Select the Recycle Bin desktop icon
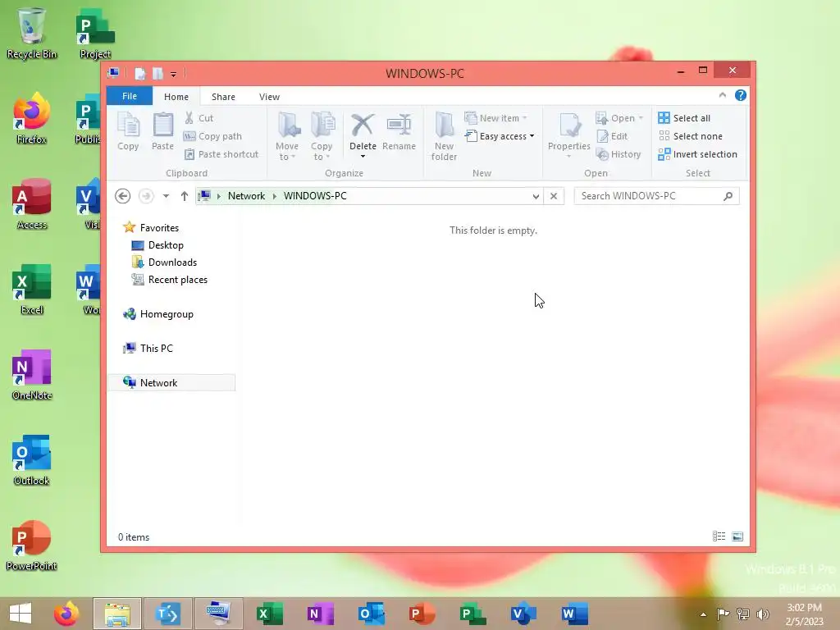The width and height of the screenshot is (840, 630). coord(32,33)
